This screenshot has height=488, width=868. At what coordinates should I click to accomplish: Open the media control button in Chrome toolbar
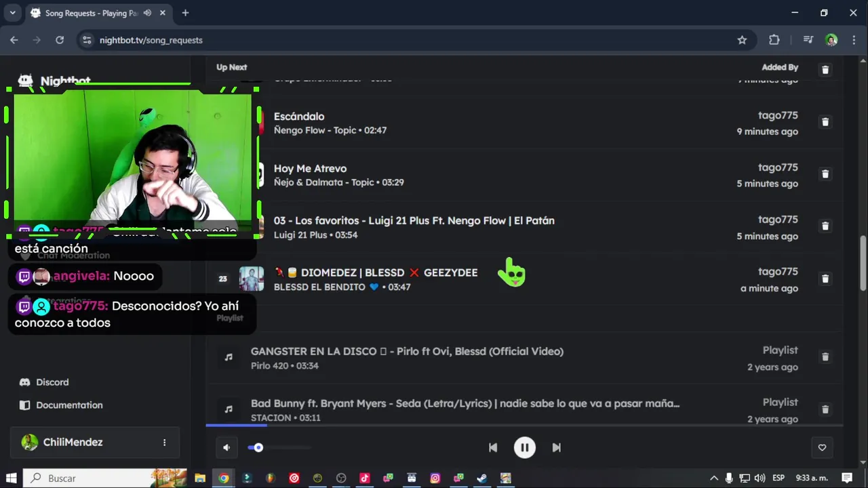808,40
